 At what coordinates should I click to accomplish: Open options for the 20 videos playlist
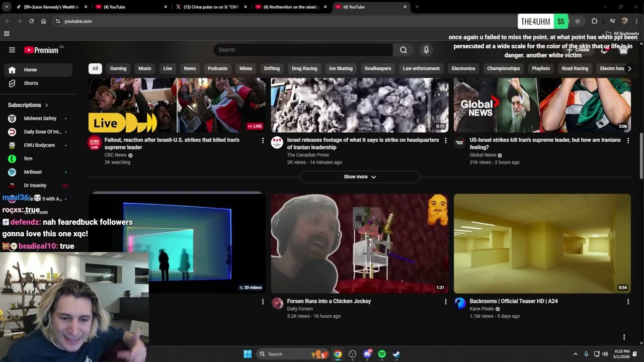tap(263, 302)
